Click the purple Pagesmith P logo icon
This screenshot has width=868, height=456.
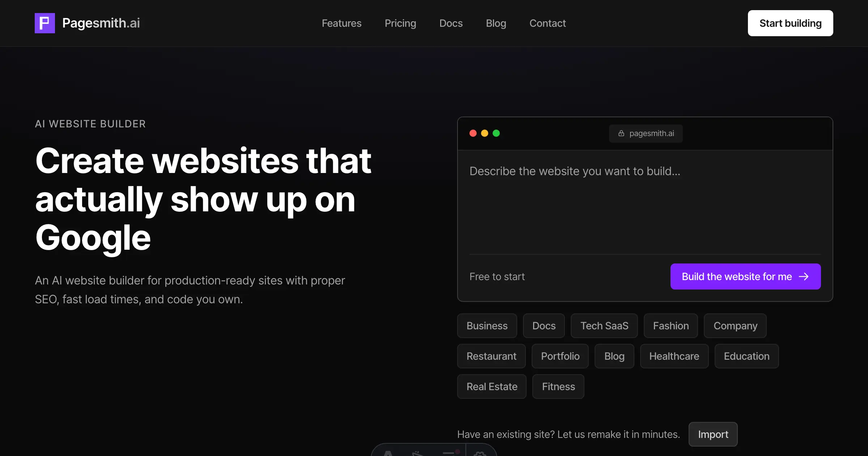pyautogui.click(x=45, y=23)
